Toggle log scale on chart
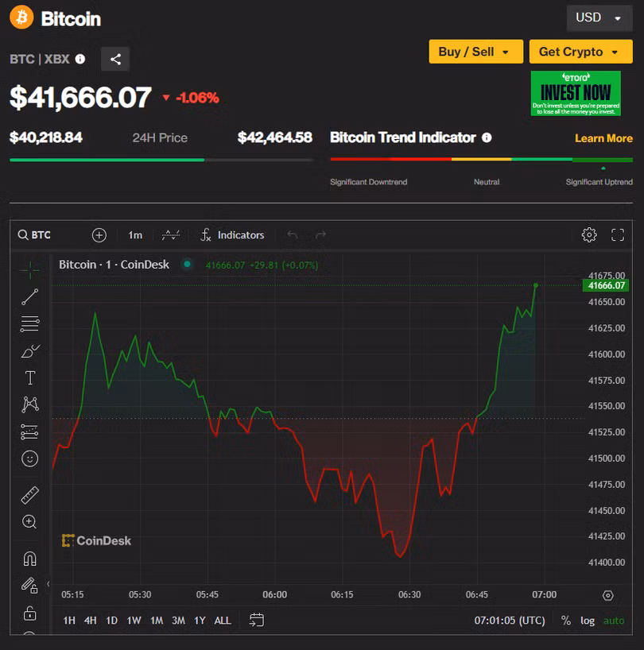Viewport: 644px width, 650px height. [x=588, y=620]
